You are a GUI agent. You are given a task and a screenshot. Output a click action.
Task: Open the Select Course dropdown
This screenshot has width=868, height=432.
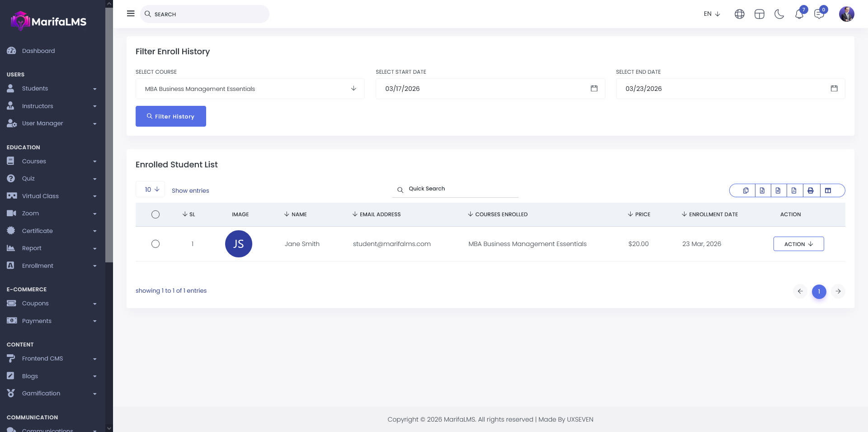[250, 89]
